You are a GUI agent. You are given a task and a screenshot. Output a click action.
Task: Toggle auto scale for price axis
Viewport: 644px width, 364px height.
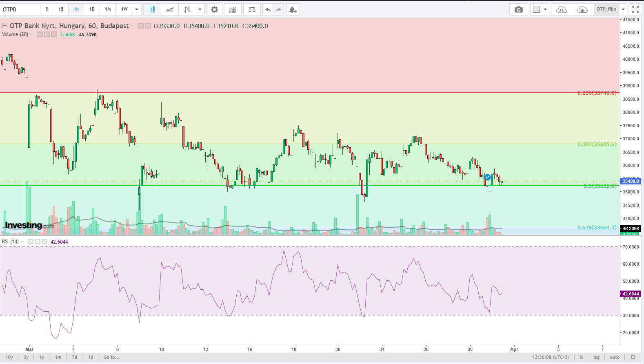click(x=615, y=357)
